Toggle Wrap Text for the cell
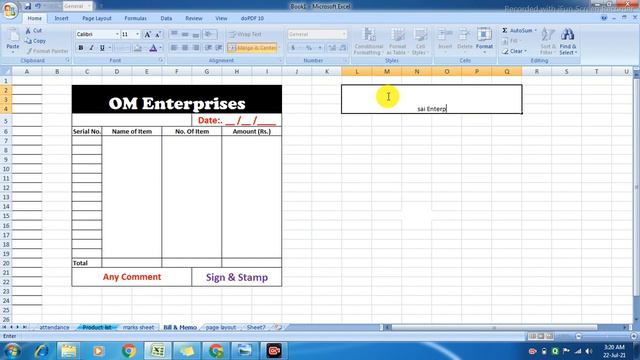 [245, 34]
